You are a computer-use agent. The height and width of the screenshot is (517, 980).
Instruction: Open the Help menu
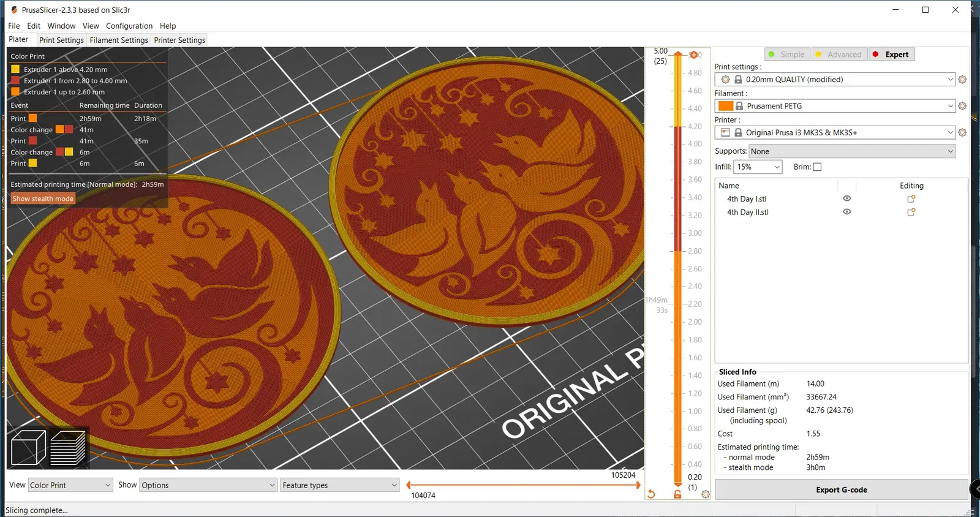168,26
